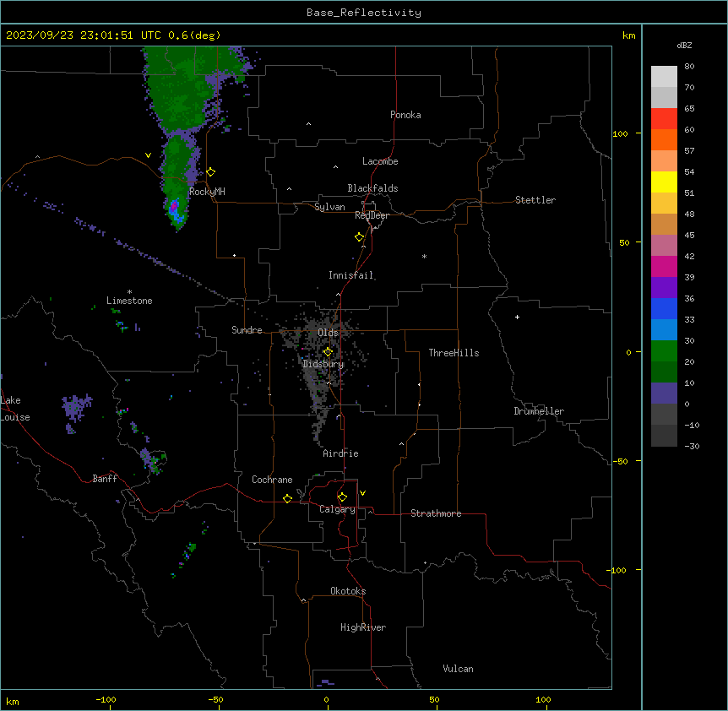Click the yellow diamond marker near Olds
Screen dimensions: 728x711
pyautogui.click(x=328, y=352)
